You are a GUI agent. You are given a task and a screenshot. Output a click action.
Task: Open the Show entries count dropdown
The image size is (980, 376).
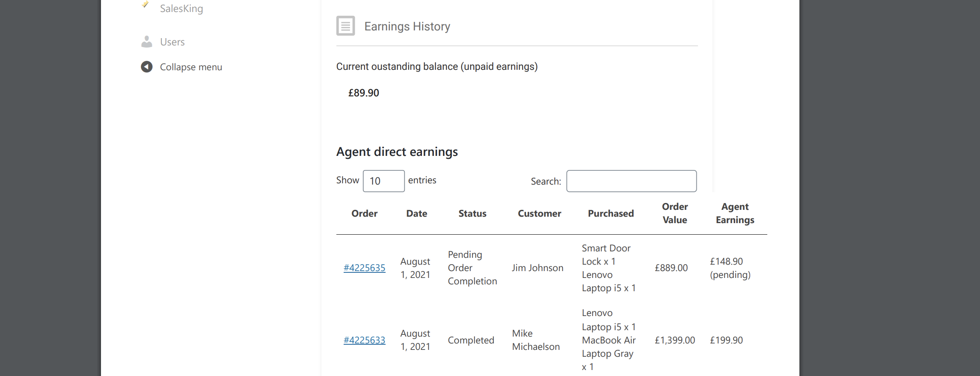384,181
